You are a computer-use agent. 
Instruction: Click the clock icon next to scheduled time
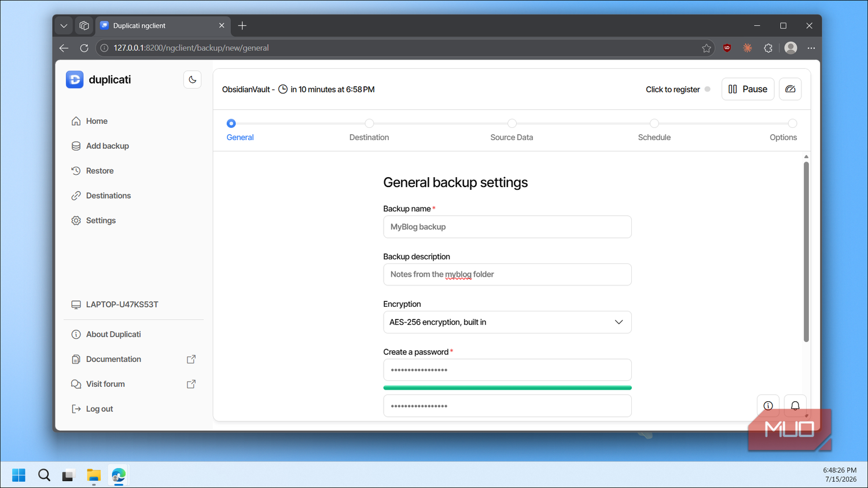click(283, 89)
